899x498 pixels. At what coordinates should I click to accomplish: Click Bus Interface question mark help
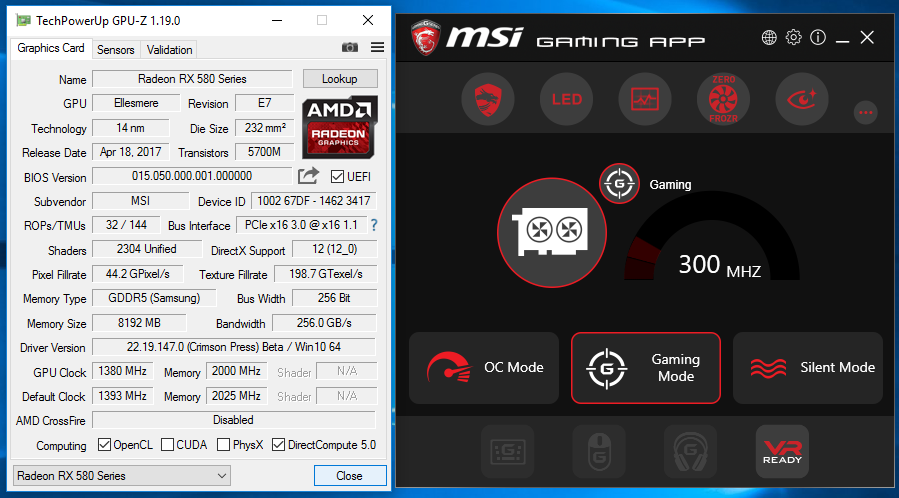click(x=374, y=225)
